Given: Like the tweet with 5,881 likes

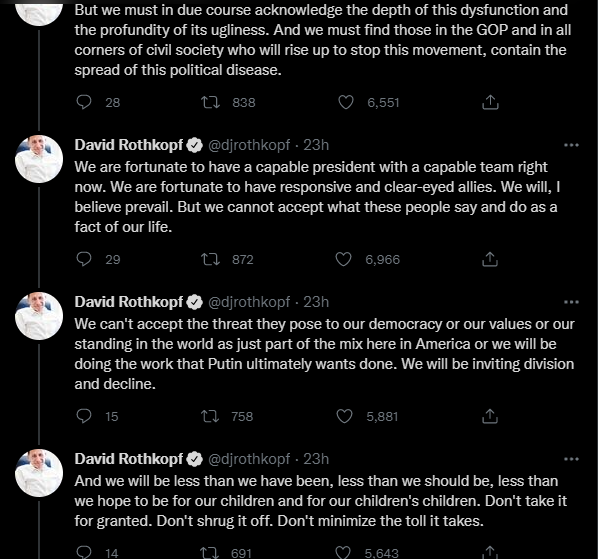Looking at the screenshot, I should pyautogui.click(x=344, y=416).
